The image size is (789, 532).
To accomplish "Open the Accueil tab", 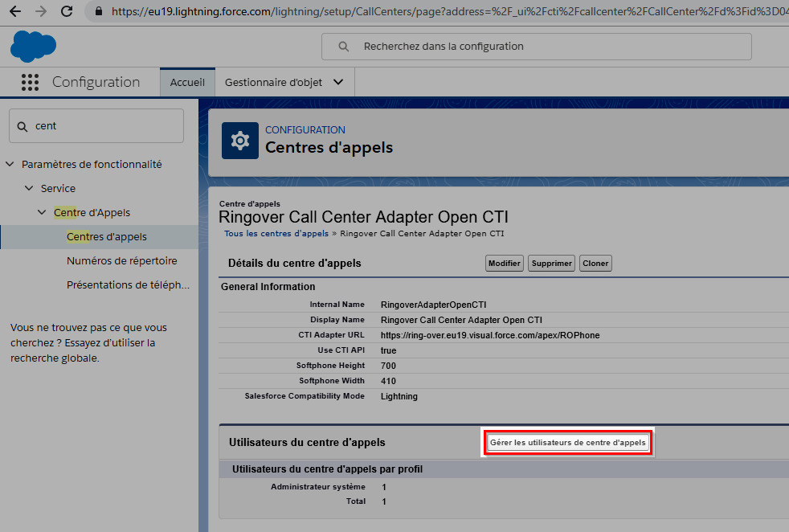I will [x=187, y=82].
